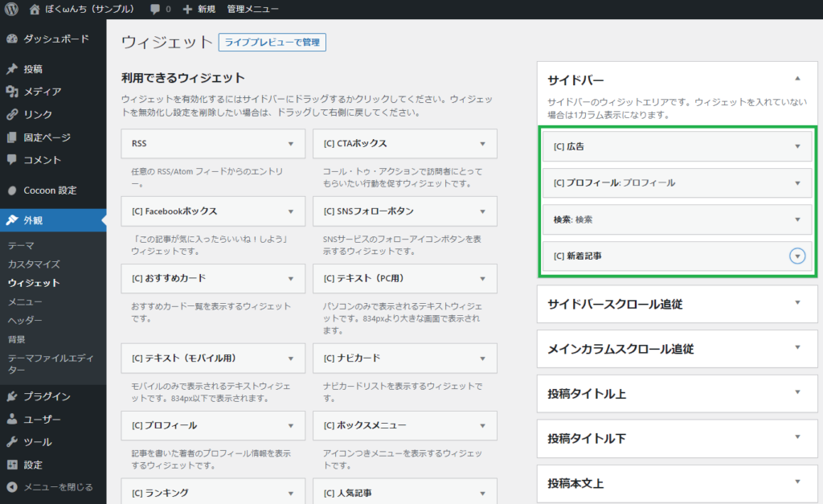The image size is (823, 504).
Task: Click the プラグイン plug icon
Action: coord(12,396)
